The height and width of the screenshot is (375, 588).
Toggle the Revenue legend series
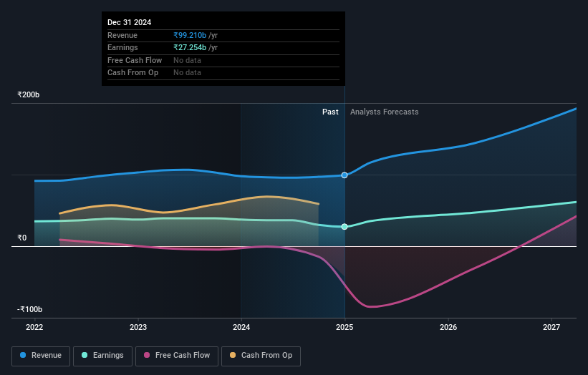coord(41,356)
